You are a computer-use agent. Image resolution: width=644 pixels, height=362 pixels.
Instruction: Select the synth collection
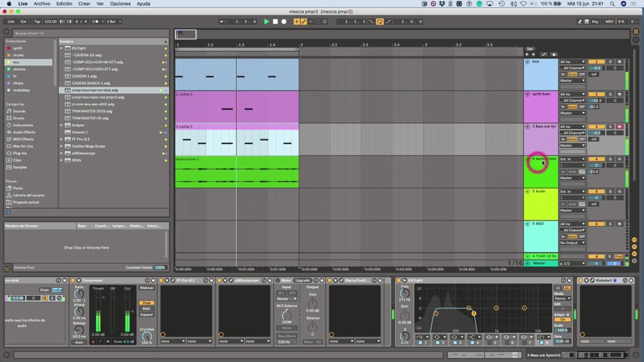(17, 48)
